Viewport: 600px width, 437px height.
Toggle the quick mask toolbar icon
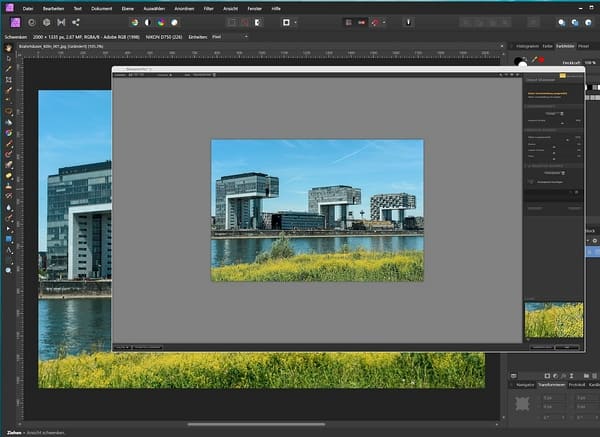pos(286,23)
